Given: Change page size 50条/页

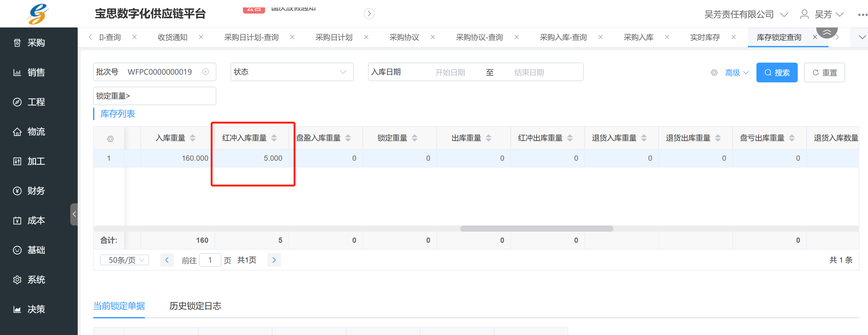Looking at the screenshot, I should click(x=125, y=260).
